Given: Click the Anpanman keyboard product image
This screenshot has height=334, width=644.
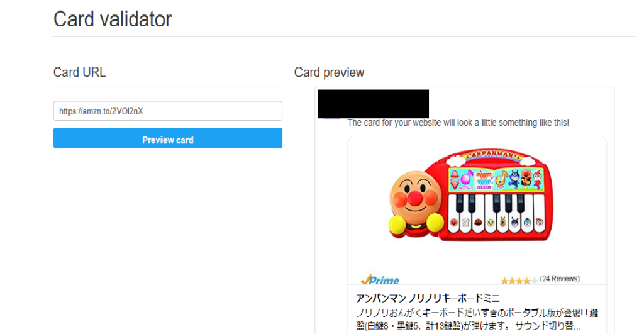Looking at the screenshot, I should pyautogui.click(x=471, y=195).
